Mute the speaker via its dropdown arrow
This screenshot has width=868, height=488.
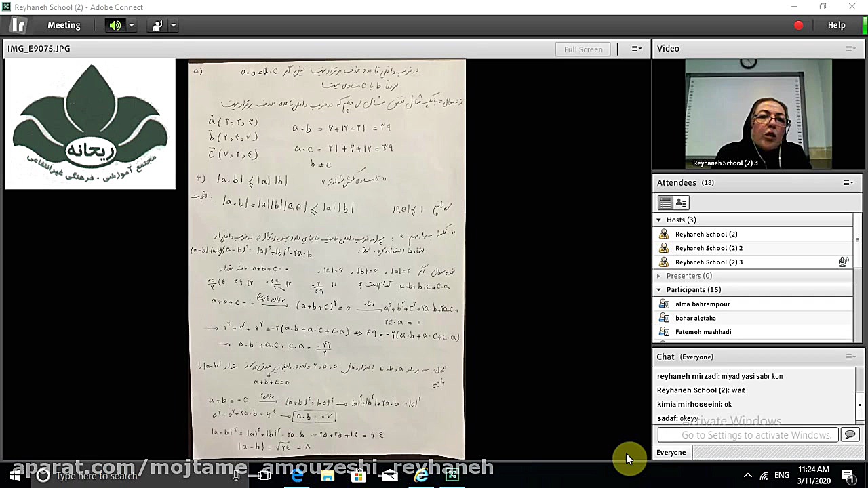click(x=131, y=26)
